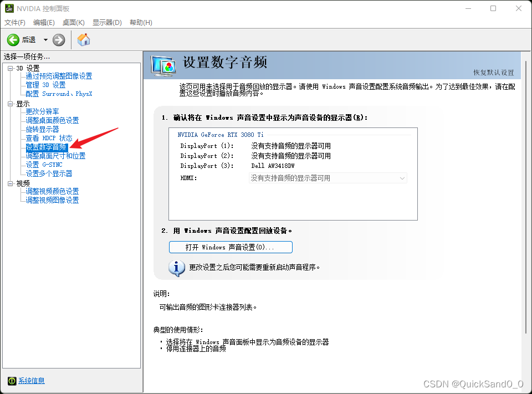Open the 系统信息 link
The height and width of the screenshot is (394, 532).
(32, 381)
